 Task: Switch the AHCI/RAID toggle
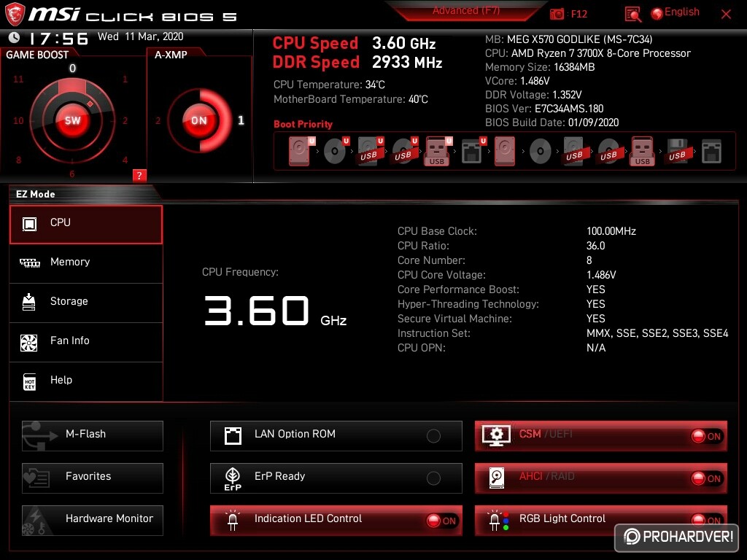(x=706, y=478)
